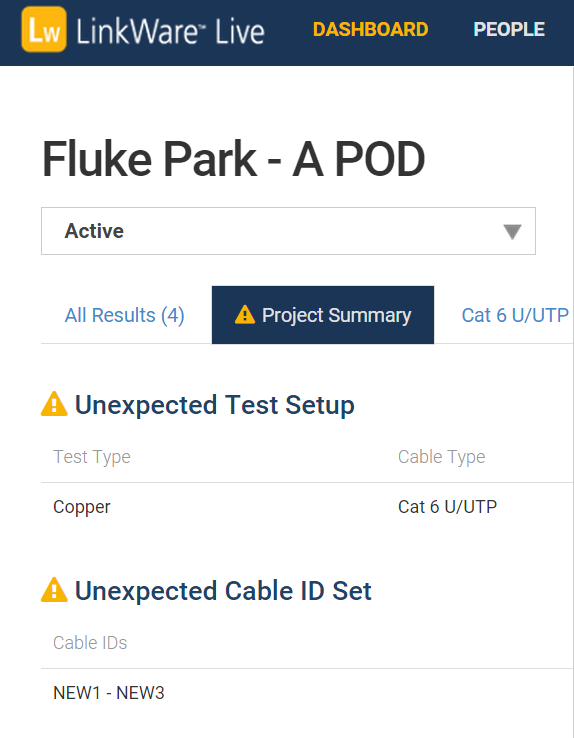The image size is (574, 738).
Task: Click the Unexpected Test Setup heading
Action: (x=215, y=405)
